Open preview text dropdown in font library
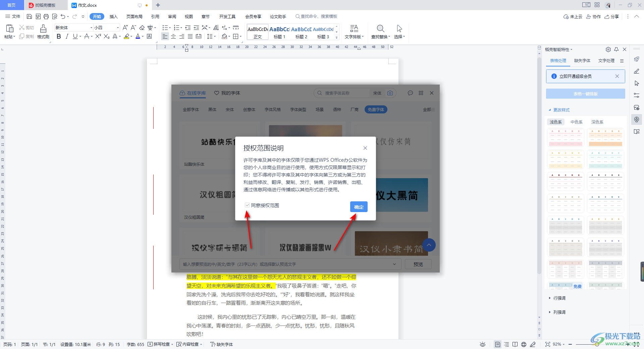This screenshot has height=349, width=644. point(394,264)
